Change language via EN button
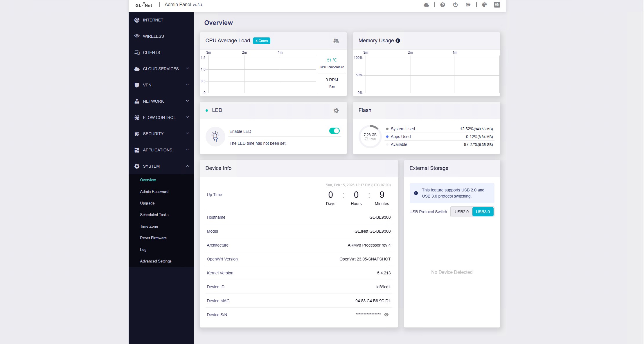644x344 pixels. pyautogui.click(x=497, y=5)
